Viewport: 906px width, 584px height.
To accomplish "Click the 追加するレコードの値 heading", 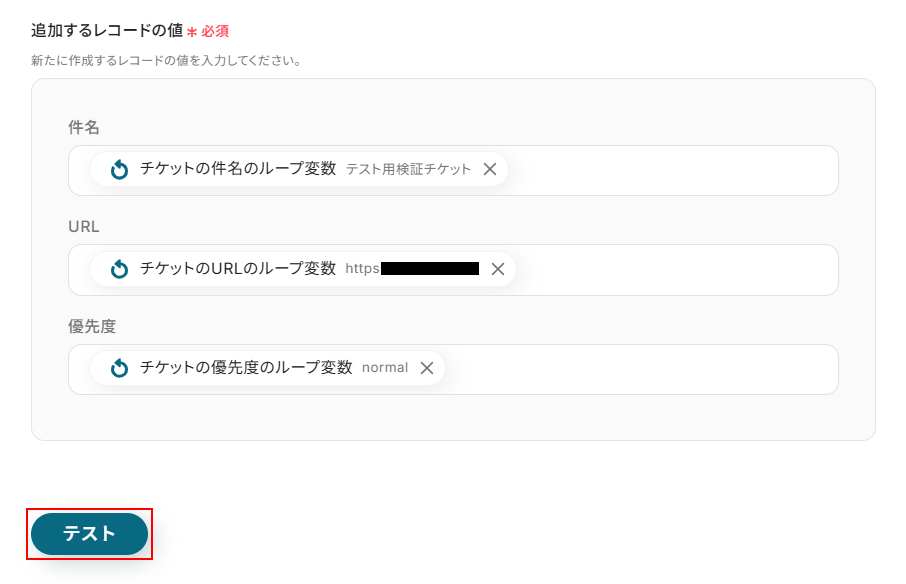I will (x=106, y=31).
